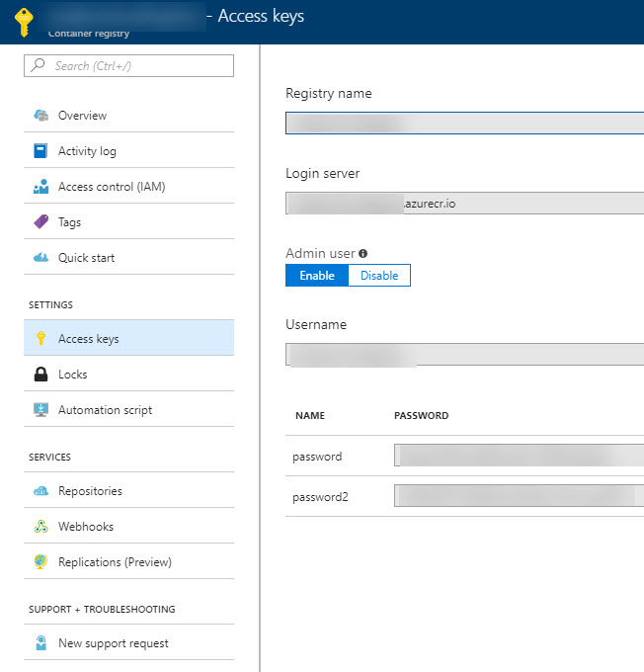Open the Access keys settings item
This screenshot has width=644, height=672.
click(x=88, y=339)
